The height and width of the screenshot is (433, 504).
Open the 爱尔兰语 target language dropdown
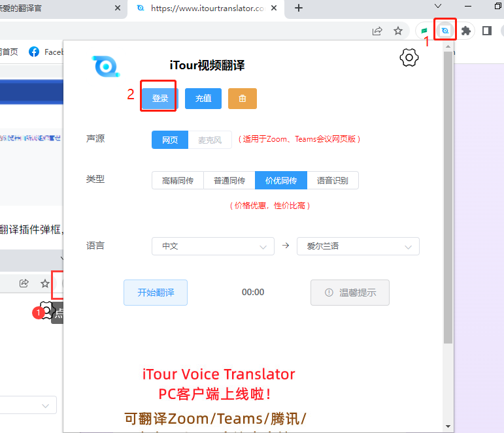(358, 246)
